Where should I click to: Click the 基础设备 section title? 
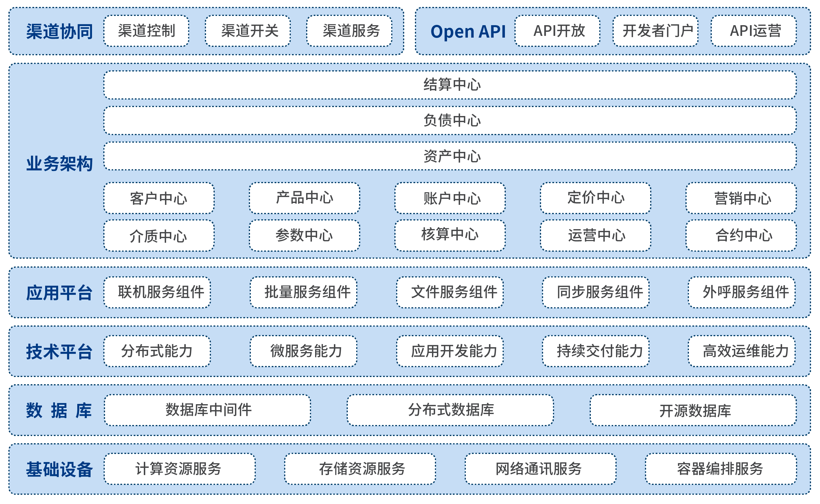(x=59, y=470)
